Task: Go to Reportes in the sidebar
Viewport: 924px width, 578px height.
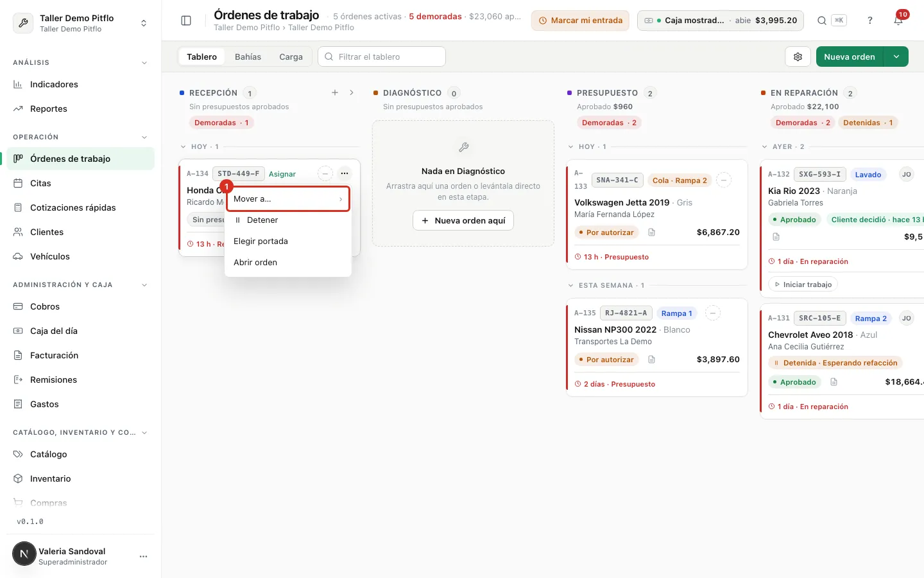Action: [x=80, y=109]
